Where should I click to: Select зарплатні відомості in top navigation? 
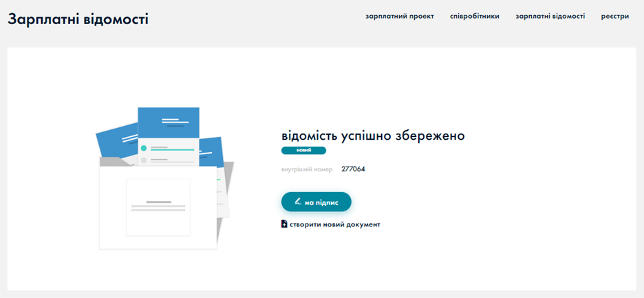tap(550, 17)
